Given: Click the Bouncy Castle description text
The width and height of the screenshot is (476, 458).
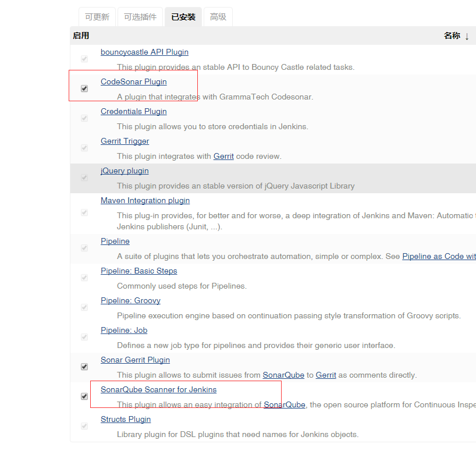Looking at the screenshot, I should pyautogui.click(x=236, y=68).
